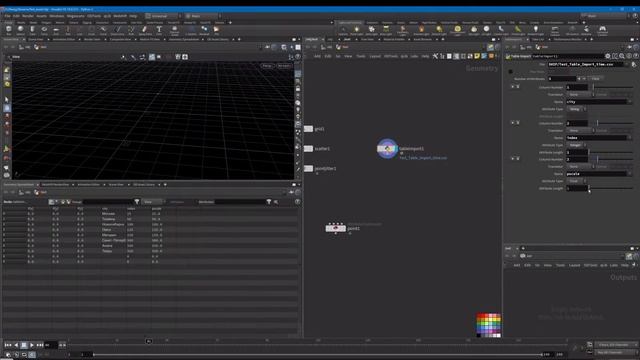
Task: Click the scatter1 node in network
Action: pos(309,149)
